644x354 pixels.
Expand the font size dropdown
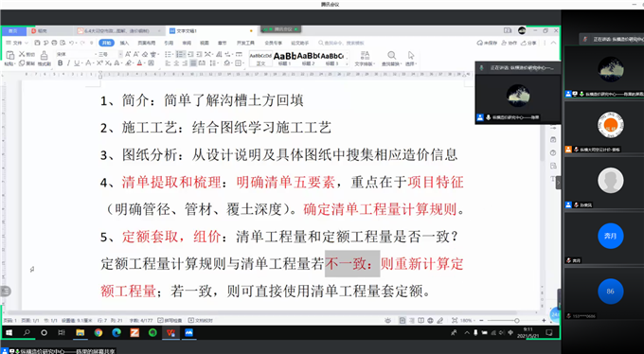(x=120, y=54)
